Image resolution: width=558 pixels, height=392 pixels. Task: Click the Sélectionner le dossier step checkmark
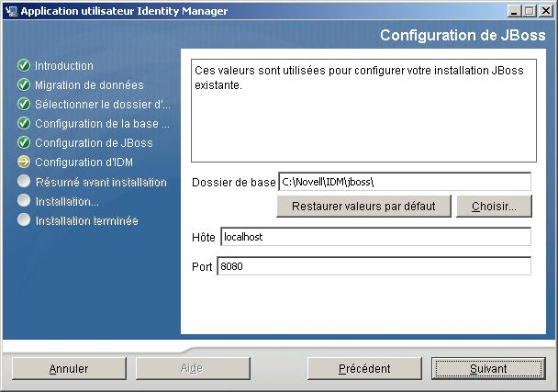pyautogui.click(x=24, y=105)
